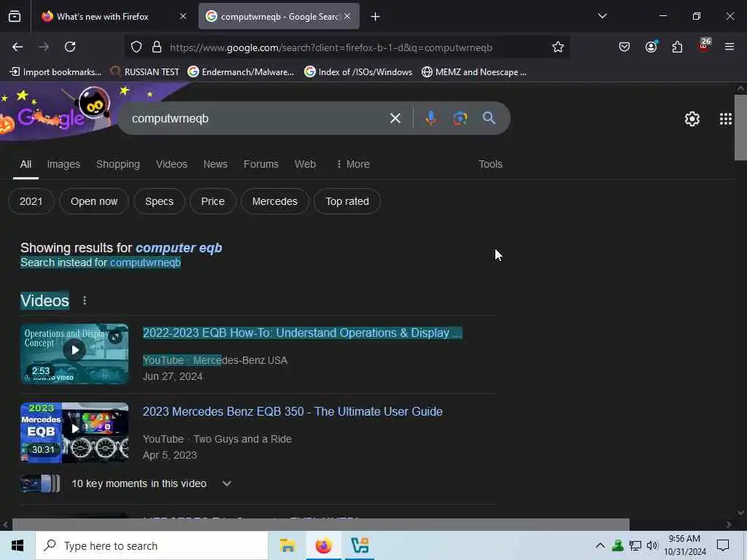Select the News results tab

point(215,164)
